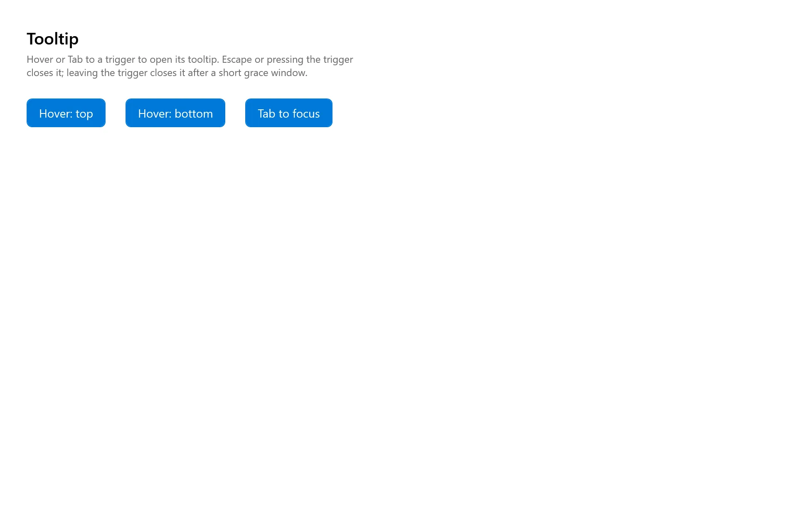
Task: Click the "Hover: top" button
Action: [66, 113]
